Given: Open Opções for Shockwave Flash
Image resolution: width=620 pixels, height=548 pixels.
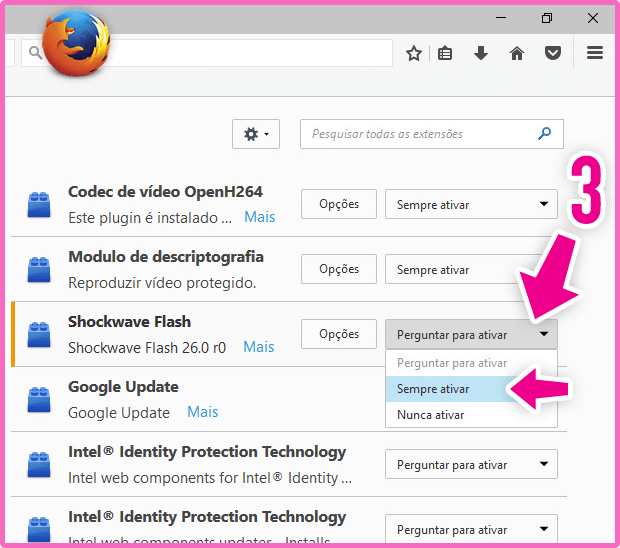Looking at the screenshot, I should point(339,334).
